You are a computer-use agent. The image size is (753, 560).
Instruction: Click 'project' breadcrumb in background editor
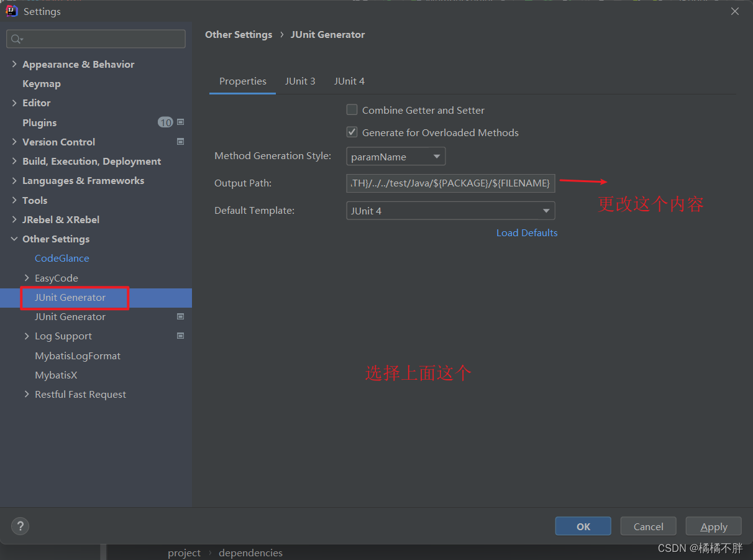click(184, 553)
